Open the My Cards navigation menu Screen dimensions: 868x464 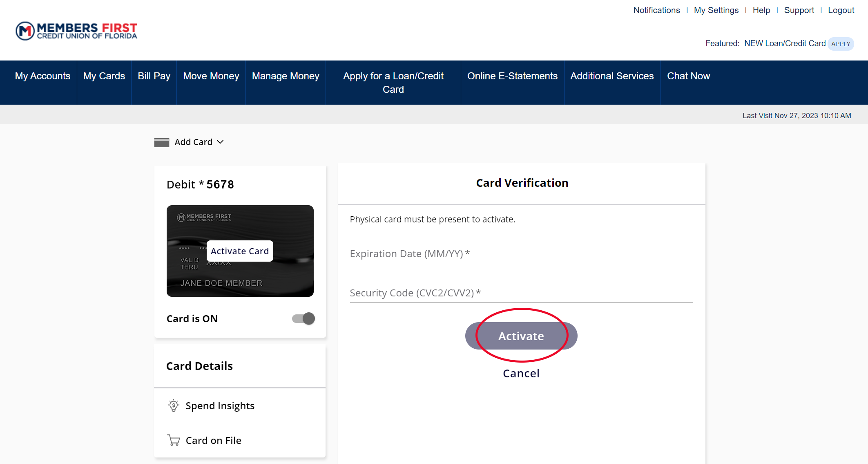[104, 76]
